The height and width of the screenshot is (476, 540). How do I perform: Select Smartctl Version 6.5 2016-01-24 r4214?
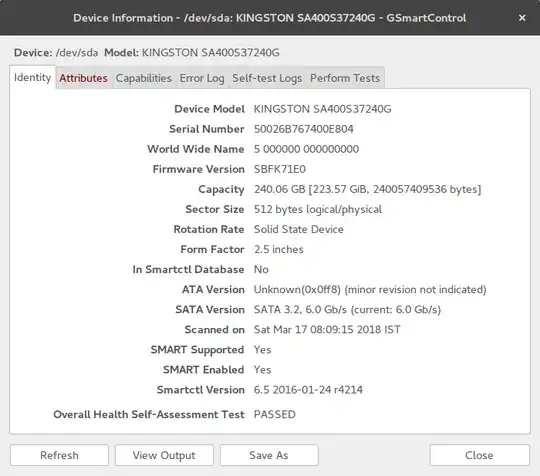pyautogui.click(x=308, y=390)
